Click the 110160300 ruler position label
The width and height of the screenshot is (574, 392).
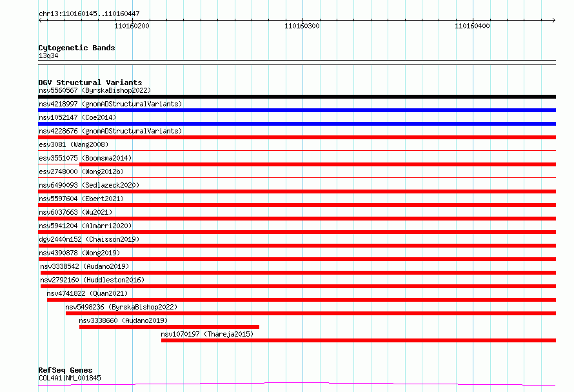pos(302,26)
